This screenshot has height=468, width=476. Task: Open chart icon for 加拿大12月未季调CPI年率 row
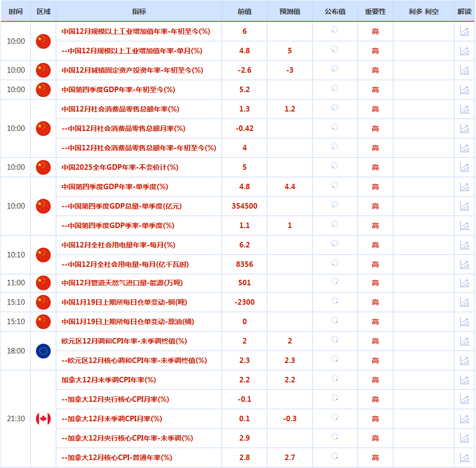click(x=465, y=380)
